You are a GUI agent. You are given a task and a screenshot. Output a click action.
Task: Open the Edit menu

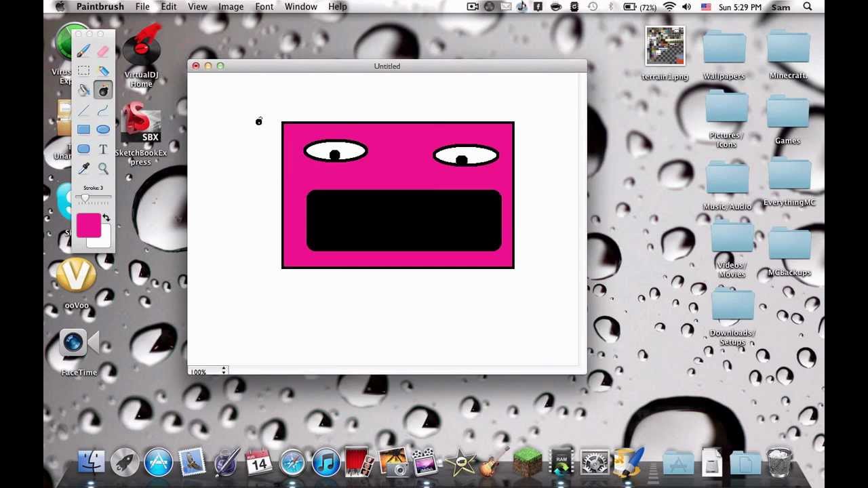(169, 7)
